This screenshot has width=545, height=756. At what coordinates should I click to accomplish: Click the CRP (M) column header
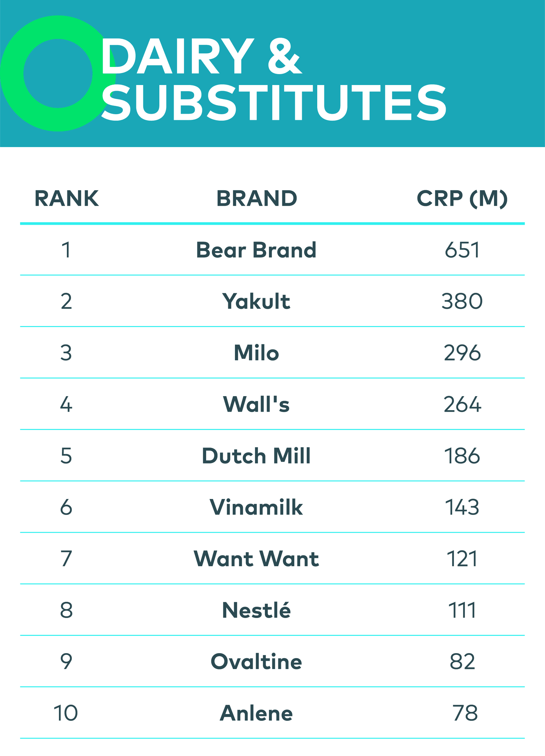pos(462,198)
